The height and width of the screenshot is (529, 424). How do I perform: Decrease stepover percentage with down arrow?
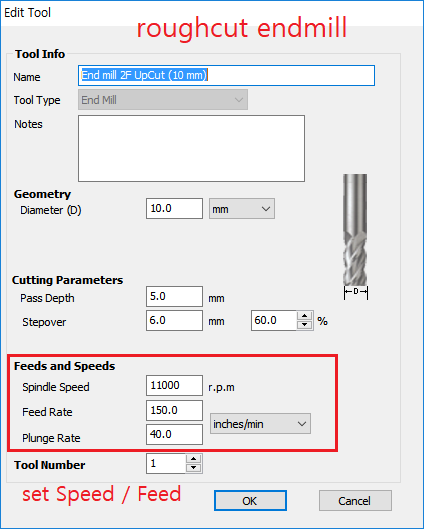pyautogui.click(x=305, y=325)
